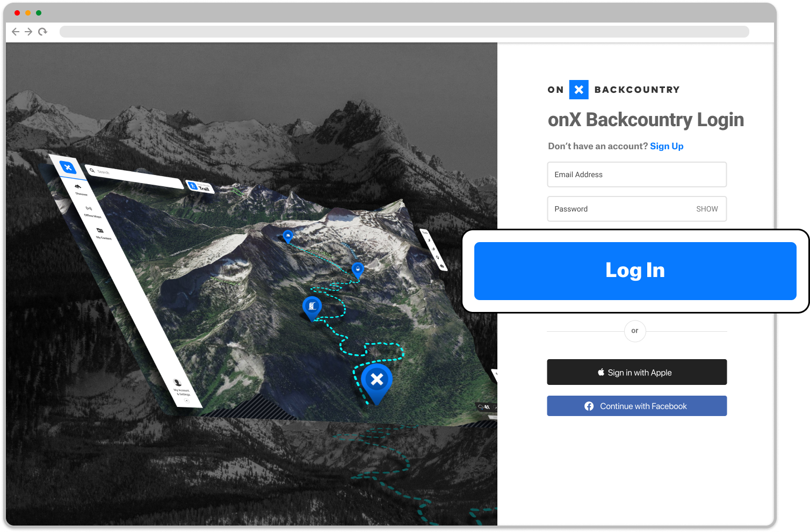The image size is (810, 532).
Task: Click the Log In button
Action: (635, 271)
